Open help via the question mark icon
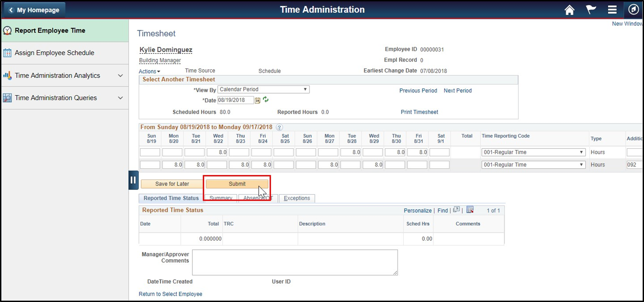Image resolution: width=644 pixels, height=302 pixels. [x=279, y=127]
